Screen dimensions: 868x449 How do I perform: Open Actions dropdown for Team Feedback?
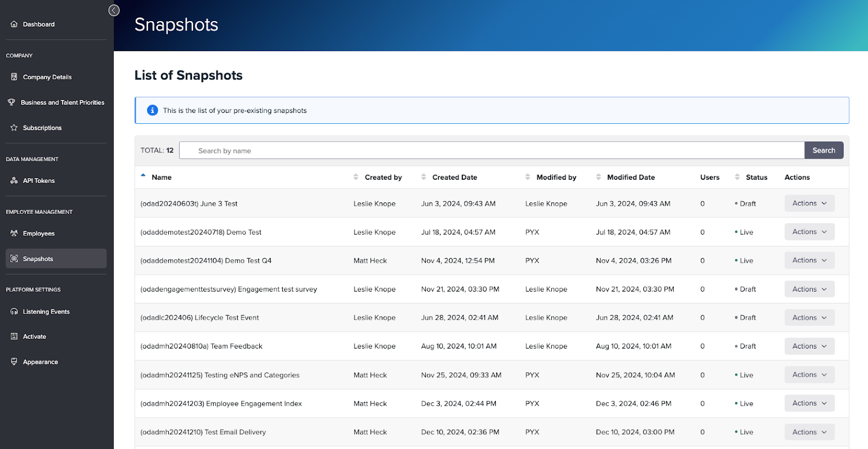(809, 346)
